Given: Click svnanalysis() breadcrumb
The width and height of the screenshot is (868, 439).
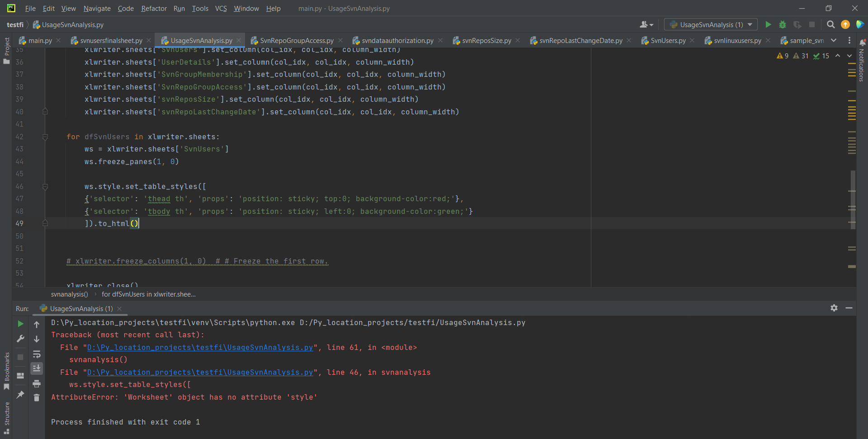Looking at the screenshot, I should click(x=69, y=294).
